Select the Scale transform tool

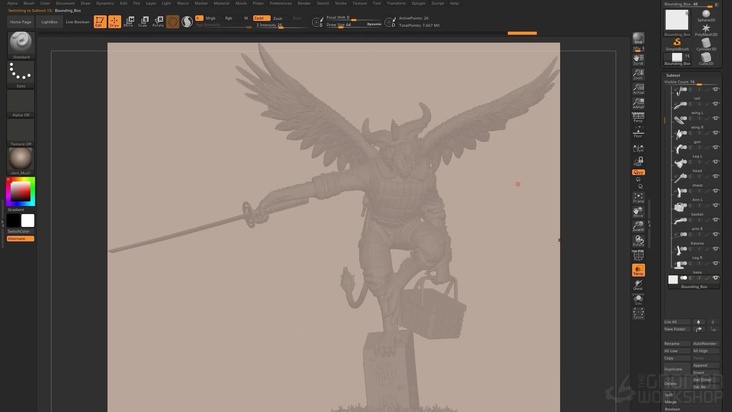[143, 21]
